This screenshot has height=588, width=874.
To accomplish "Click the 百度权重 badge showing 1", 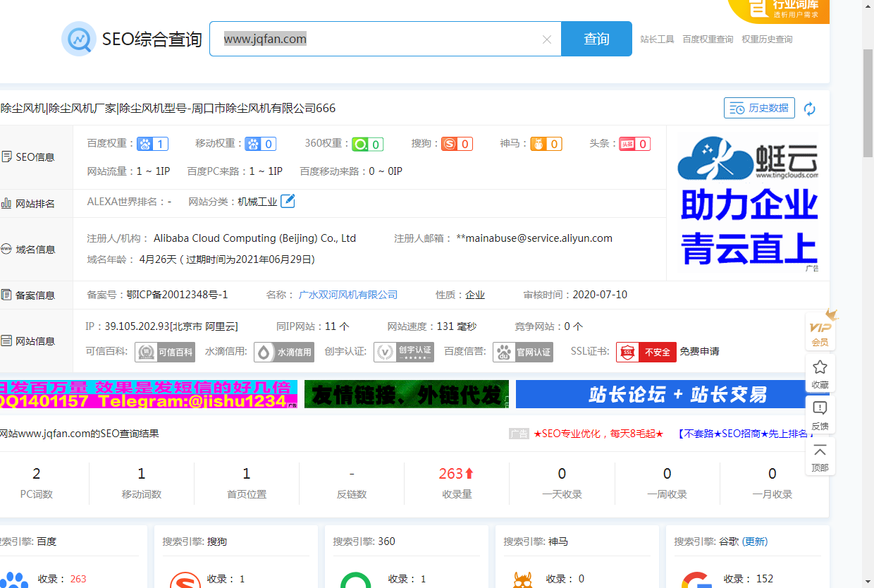I will 152,144.
